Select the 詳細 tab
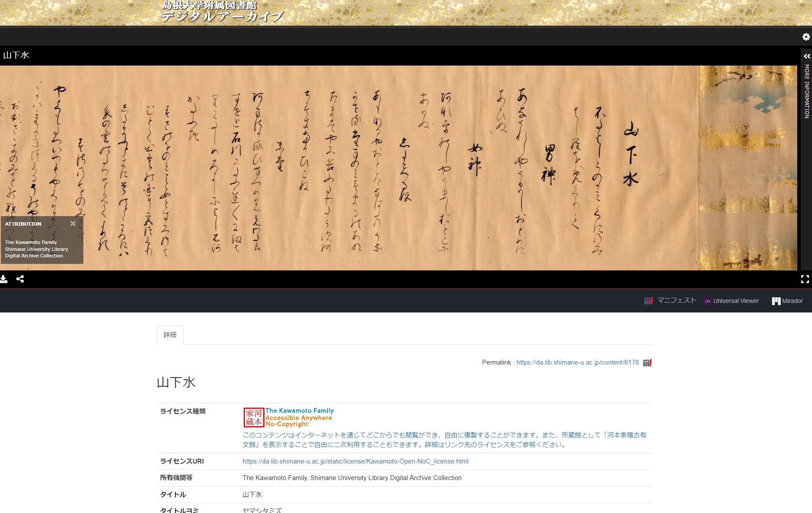Screen dimensions: 812x513 tap(170, 335)
